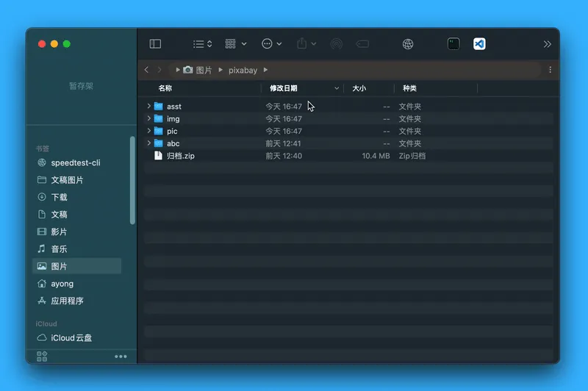Select the folder name asst
This screenshot has width=588, height=391.
tap(174, 107)
